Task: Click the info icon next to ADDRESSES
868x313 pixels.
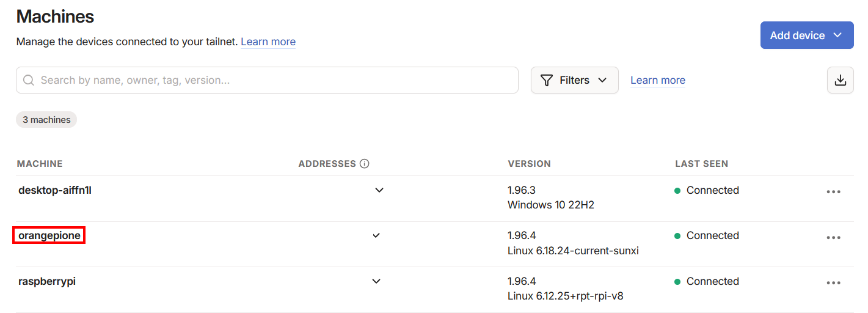Action: 365,164
